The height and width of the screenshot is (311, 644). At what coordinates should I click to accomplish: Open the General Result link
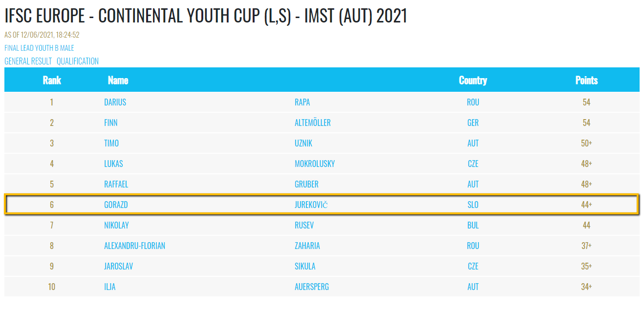point(28,61)
